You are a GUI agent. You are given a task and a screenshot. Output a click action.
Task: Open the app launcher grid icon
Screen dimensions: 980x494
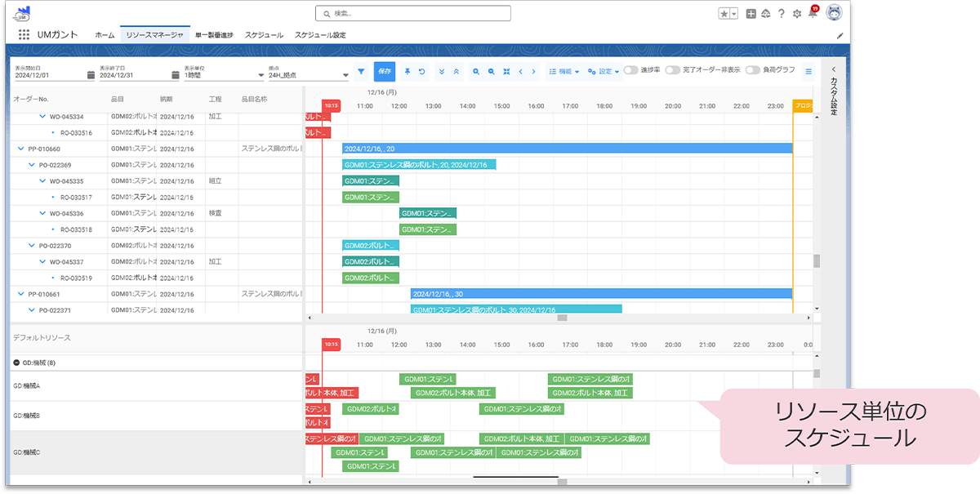point(24,35)
